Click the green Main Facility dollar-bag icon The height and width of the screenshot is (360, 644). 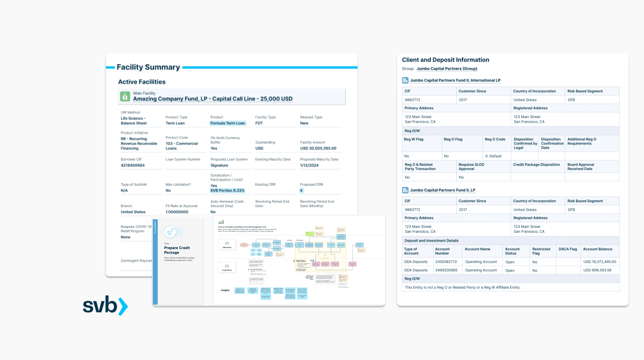(x=125, y=96)
